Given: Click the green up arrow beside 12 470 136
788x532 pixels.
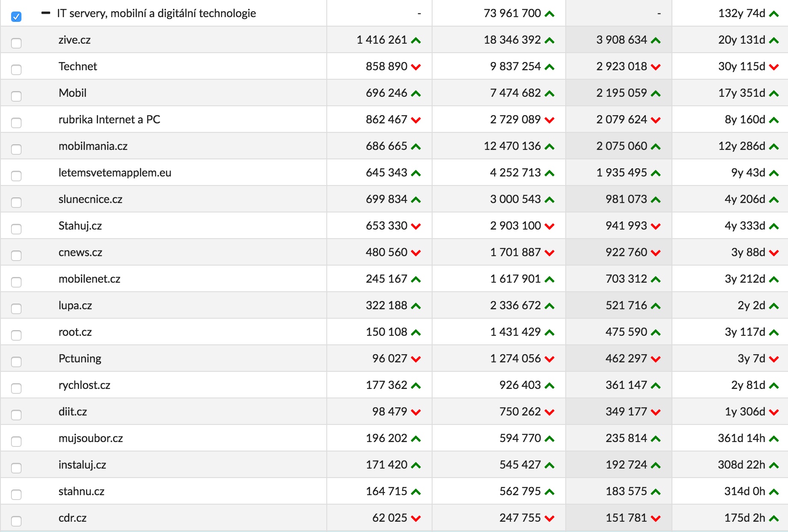Looking at the screenshot, I should click(549, 147).
